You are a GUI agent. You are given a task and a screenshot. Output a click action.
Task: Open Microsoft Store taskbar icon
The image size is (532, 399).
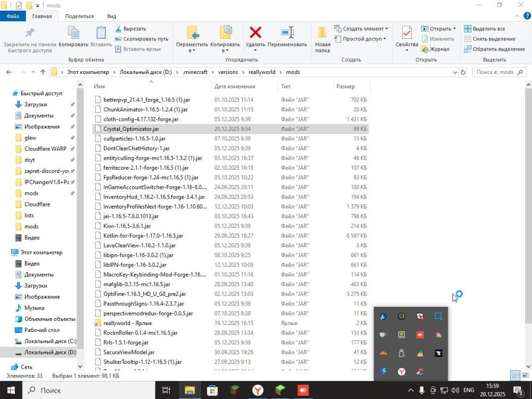[x=212, y=390]
